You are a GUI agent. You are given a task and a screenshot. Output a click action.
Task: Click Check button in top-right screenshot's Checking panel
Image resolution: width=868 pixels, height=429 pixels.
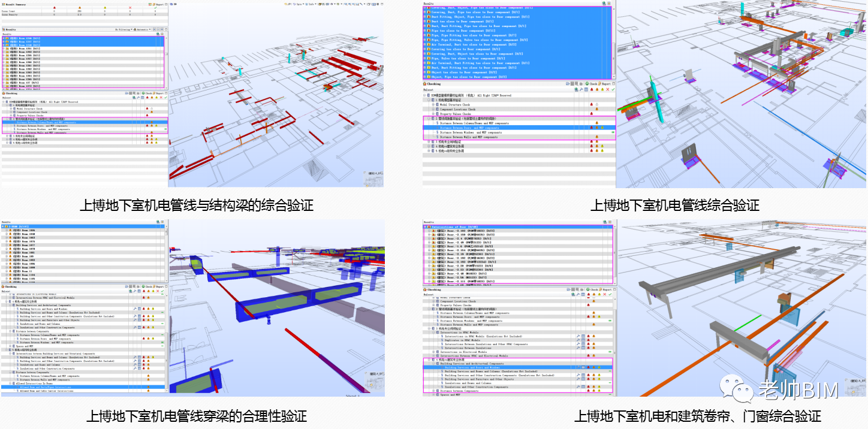(x=591, y=84)
